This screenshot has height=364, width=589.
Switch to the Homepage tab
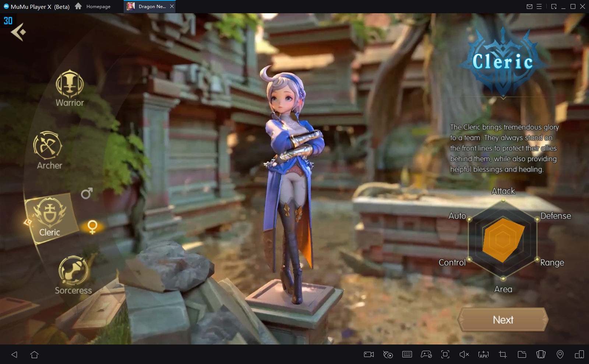93,7
